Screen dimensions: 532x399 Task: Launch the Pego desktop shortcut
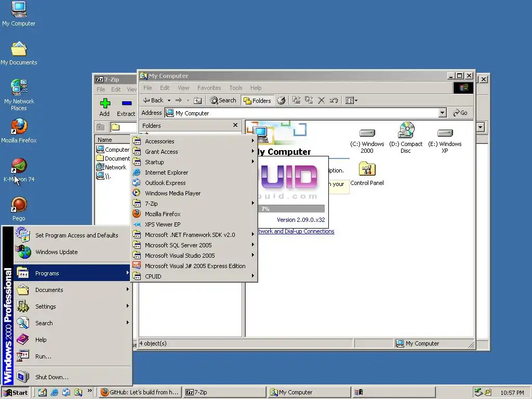pyautogui.click(x=19, y=209)
